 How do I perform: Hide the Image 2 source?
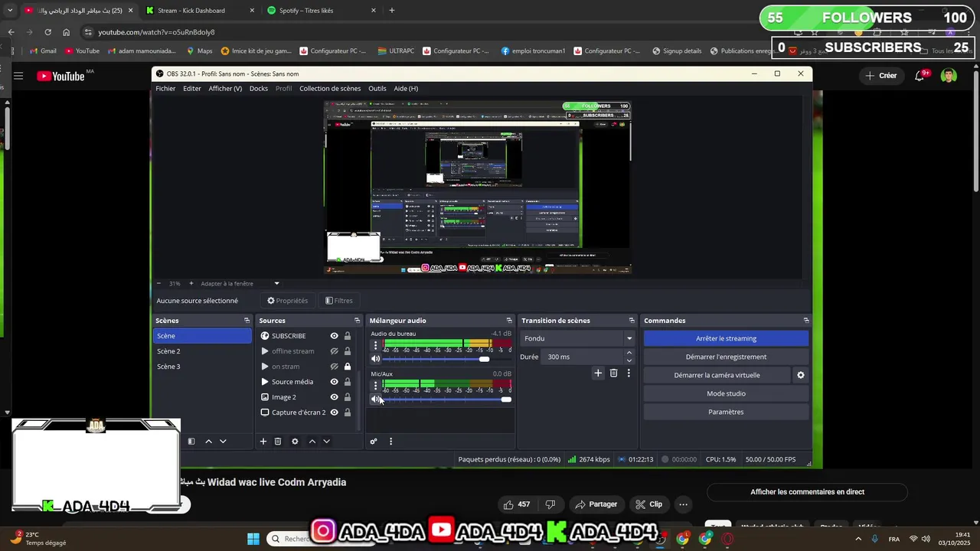[x=335, y=397]
